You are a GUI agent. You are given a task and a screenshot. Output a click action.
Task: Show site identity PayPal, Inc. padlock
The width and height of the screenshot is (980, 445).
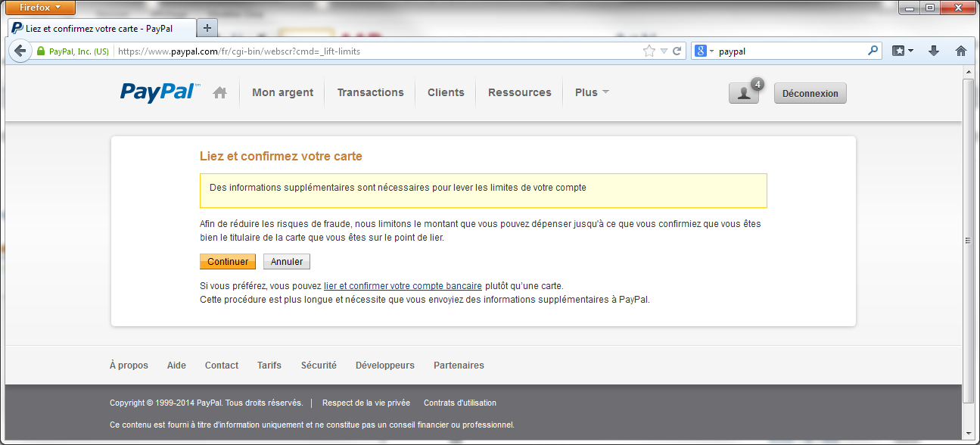[x=73, y=51]
